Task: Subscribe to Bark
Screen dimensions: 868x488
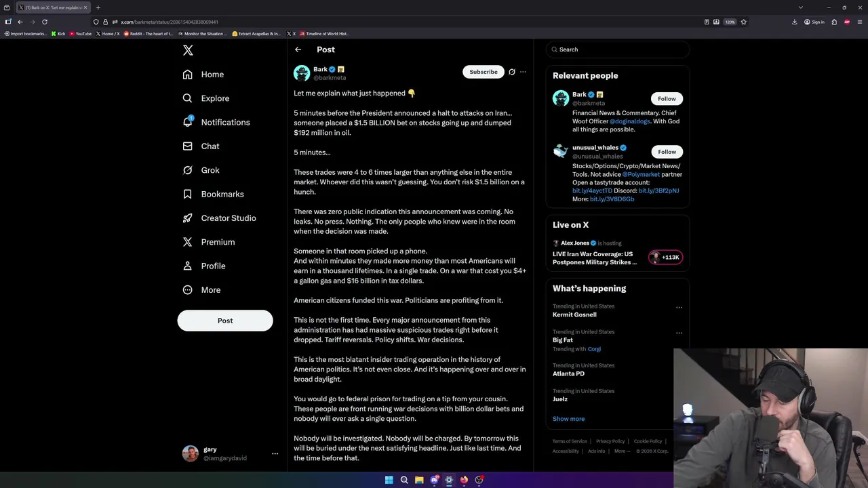Action: click(x=484, y=72)
